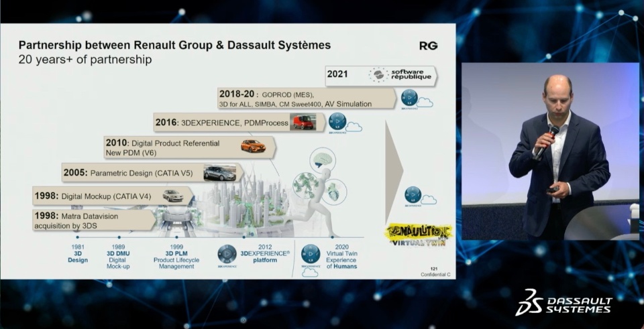The image size is (644, 329).
Task: Click '2018-20 : GOPROD (MES),' text
Action: (x=266, y=94)
